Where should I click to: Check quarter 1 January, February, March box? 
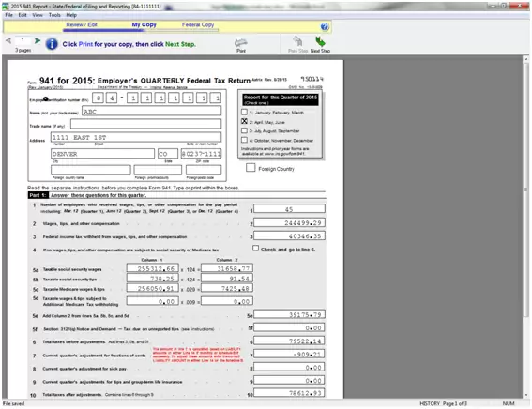[x=244, y=112]
